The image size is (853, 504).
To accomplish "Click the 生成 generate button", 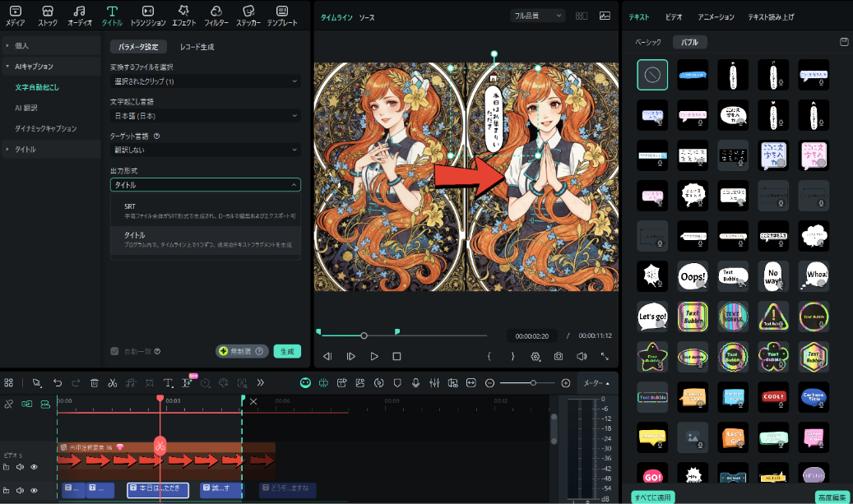I will tap(287, 351).
